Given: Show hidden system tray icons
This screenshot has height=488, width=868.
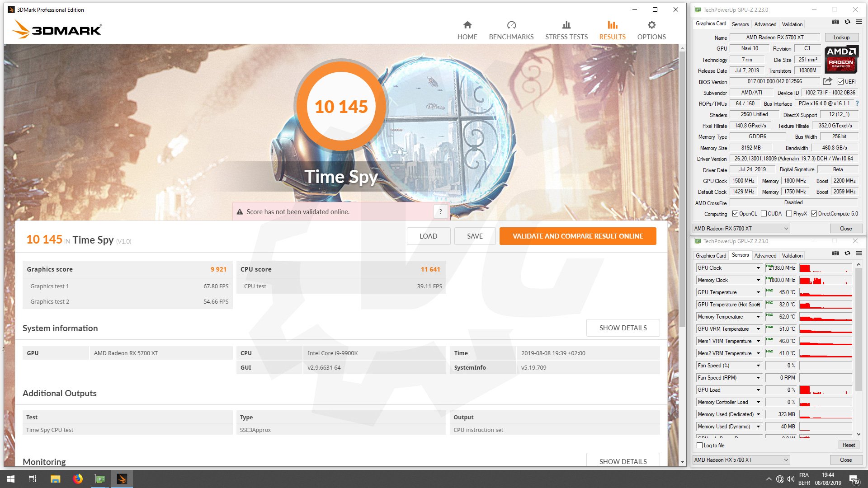Looking at the screenshot, I should [x=769, y=479].
